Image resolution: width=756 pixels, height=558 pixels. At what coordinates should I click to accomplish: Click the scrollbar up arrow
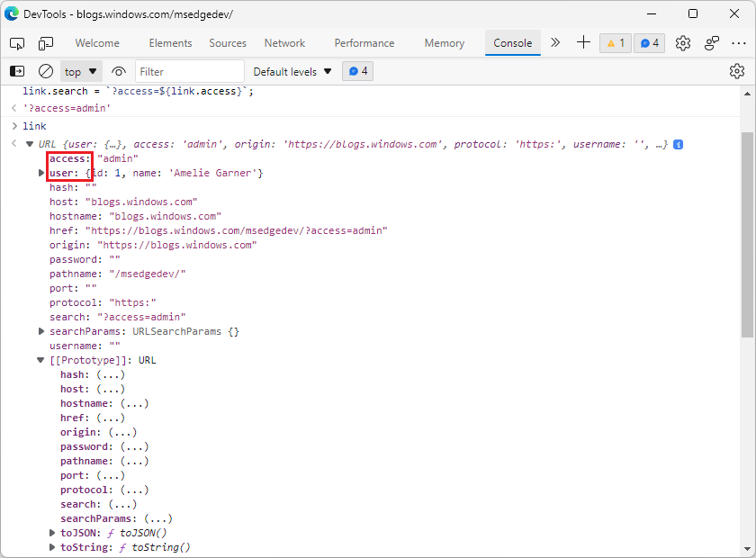point(747,94)
